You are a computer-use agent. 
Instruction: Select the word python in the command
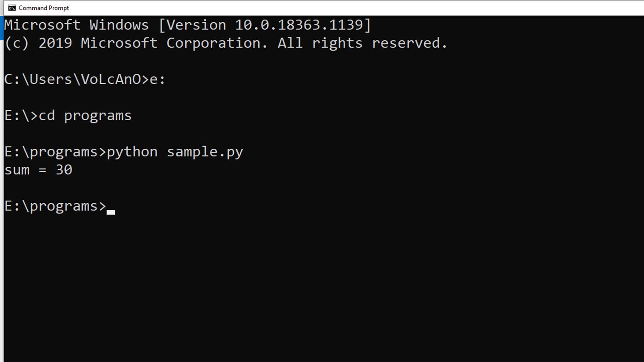pyautogui.click(x=132, y=151)
